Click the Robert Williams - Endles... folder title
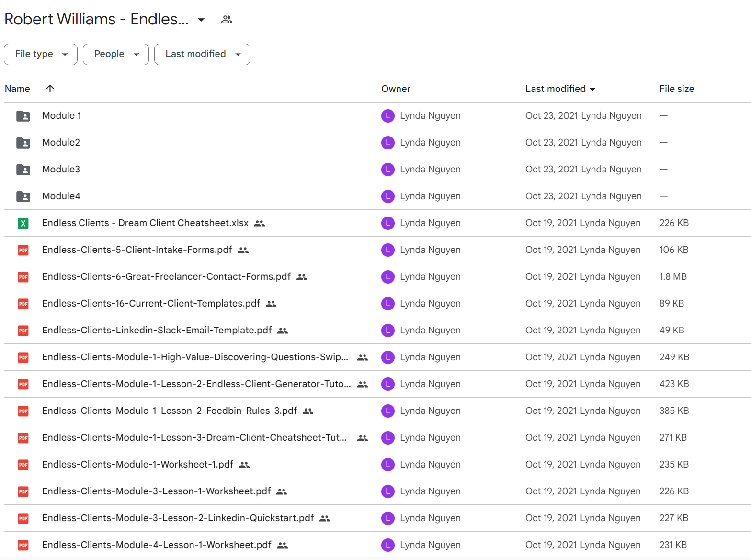Image resolution: width=751 pixels, height=560 pixels. [x=96, y=19]
